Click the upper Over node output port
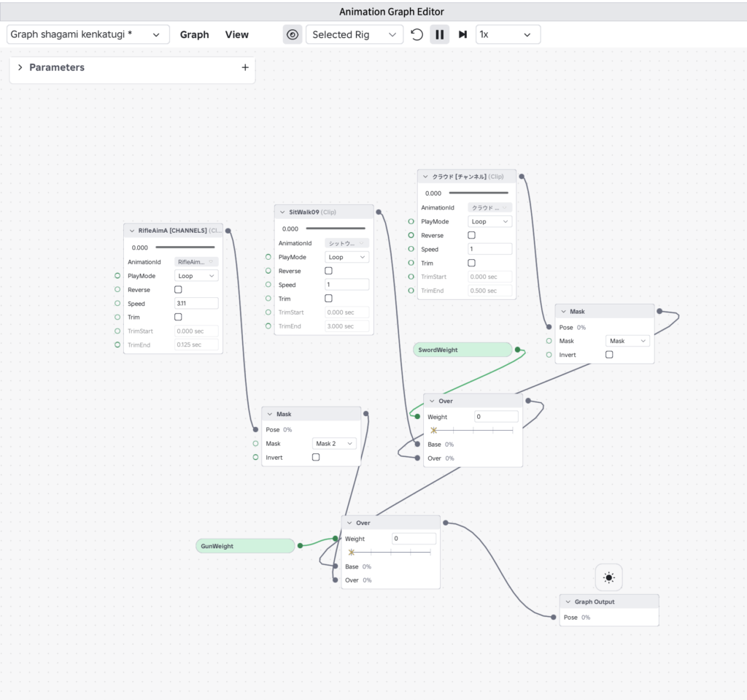This screenshot has width=747, height=700. coord(528,401)
